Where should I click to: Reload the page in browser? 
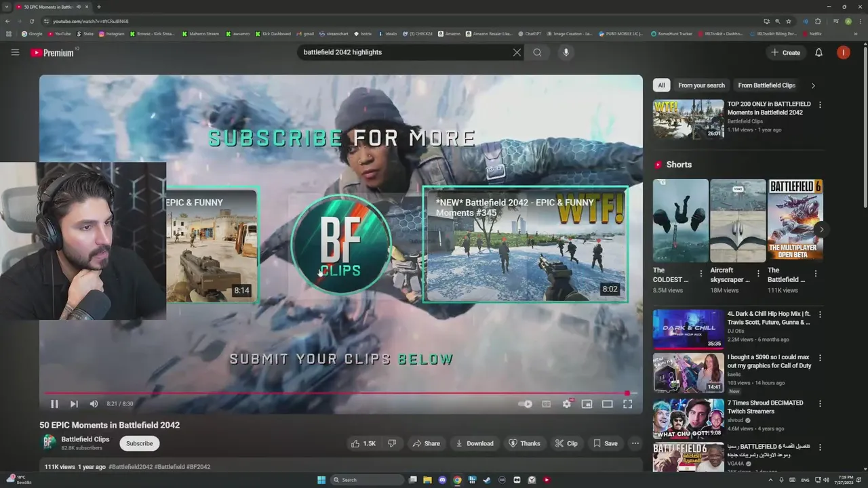pyautogui.click(x=31, y=21)
